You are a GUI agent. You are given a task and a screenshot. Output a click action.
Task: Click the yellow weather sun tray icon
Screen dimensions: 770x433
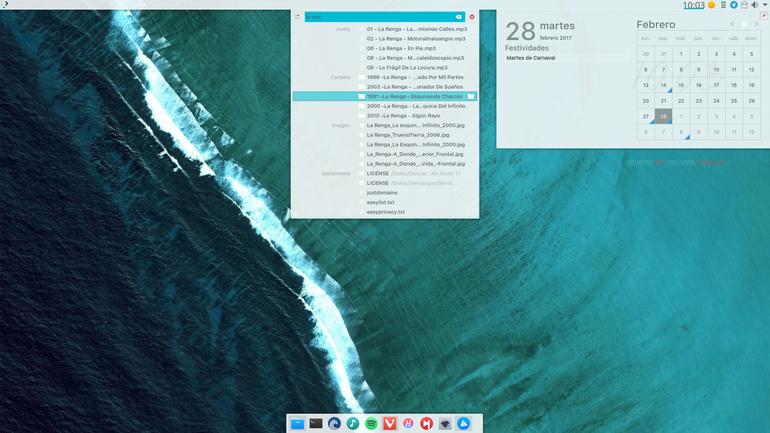(x=711, y=4)
